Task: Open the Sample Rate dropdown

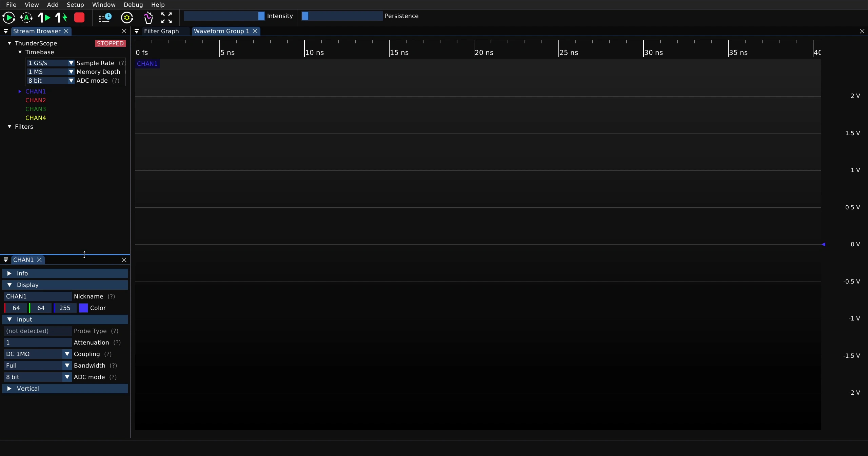Action: (51, 63)
